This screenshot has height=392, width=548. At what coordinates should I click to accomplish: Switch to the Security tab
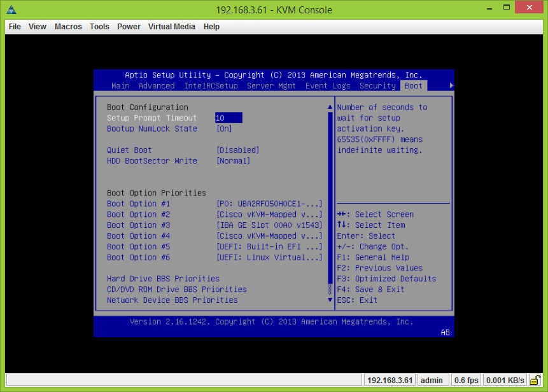click(x=377, y=85)
